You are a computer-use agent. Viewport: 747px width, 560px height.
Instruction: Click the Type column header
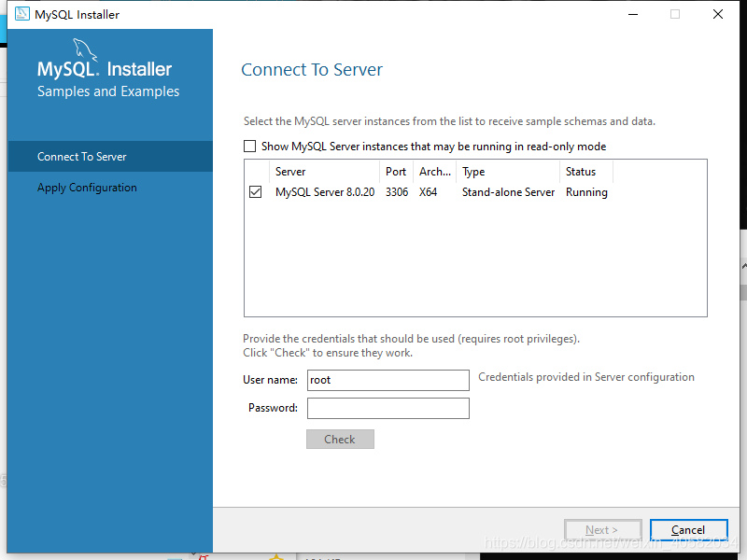point(508,172)
